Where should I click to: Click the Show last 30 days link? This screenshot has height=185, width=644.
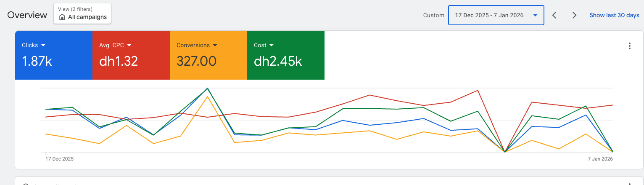point(614,15)
